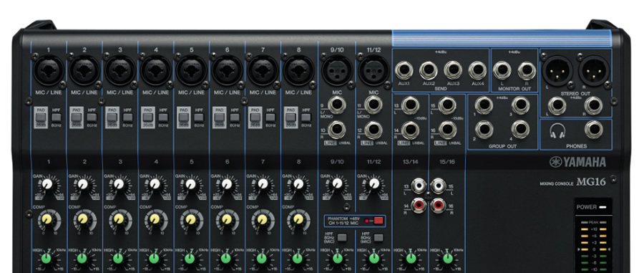Click the white RCA jack 15 L

coord(438,186)
